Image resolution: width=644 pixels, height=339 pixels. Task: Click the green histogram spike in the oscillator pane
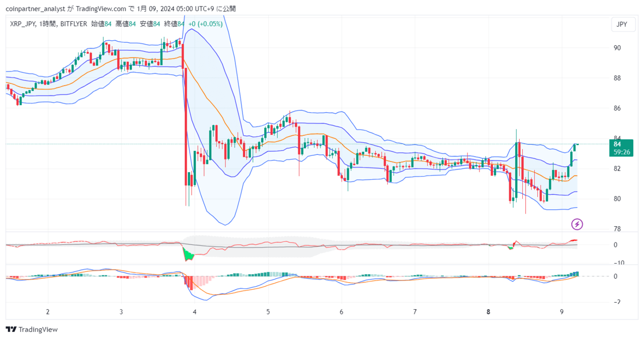188,254
